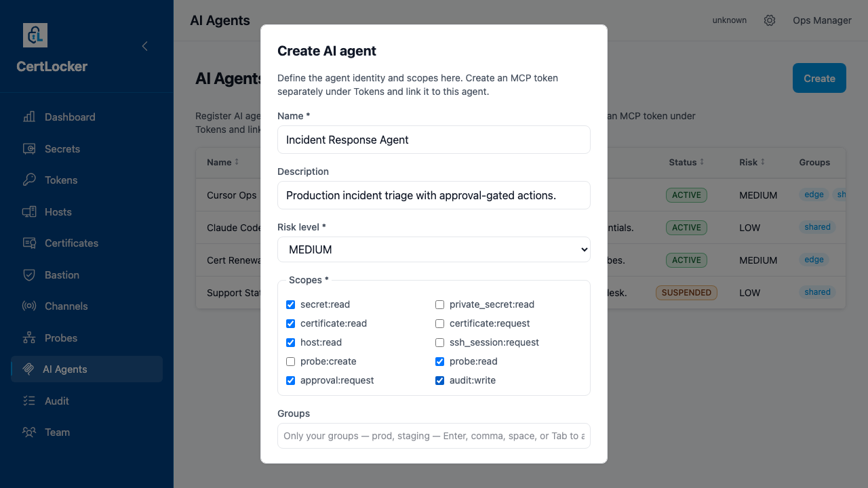The height and width of the screenshot is (488, 868).
Task: Click the edge tag in Cursor Ops row
Action: [x=814, y=195]
